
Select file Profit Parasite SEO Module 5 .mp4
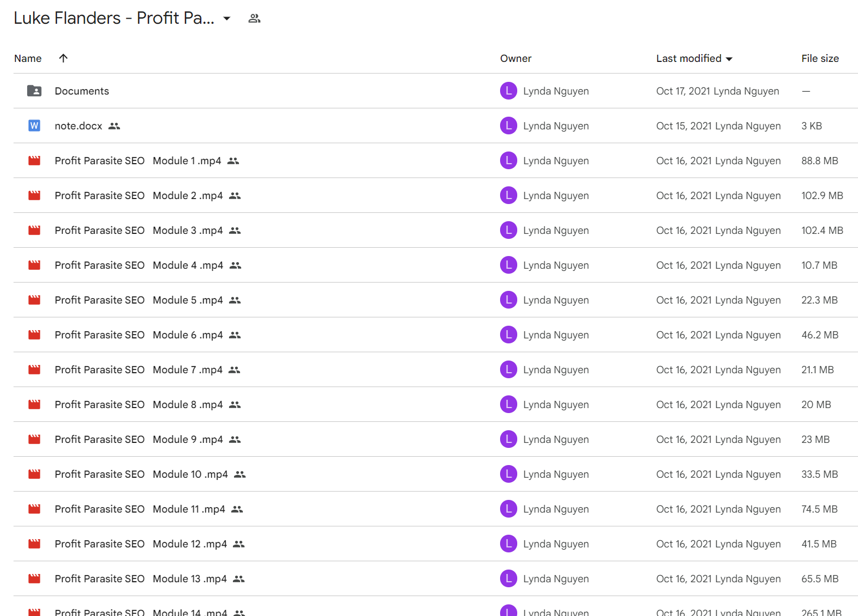pyautogui.click(x=139, y=300)
